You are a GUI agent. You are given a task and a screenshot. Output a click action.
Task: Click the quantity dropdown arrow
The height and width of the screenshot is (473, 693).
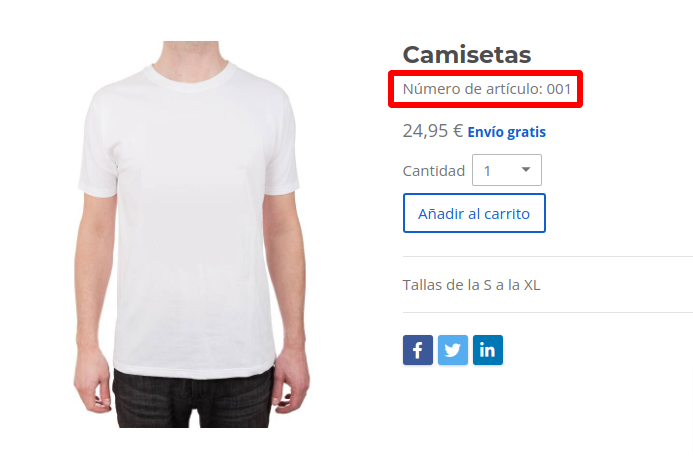coord(525,170)
